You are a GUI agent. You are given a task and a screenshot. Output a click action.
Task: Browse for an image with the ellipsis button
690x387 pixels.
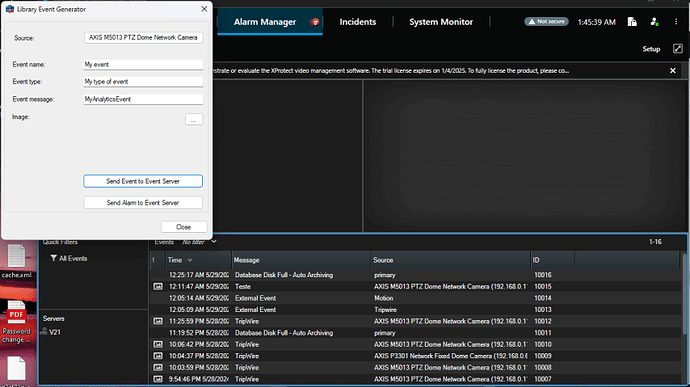tap(194, 119)
